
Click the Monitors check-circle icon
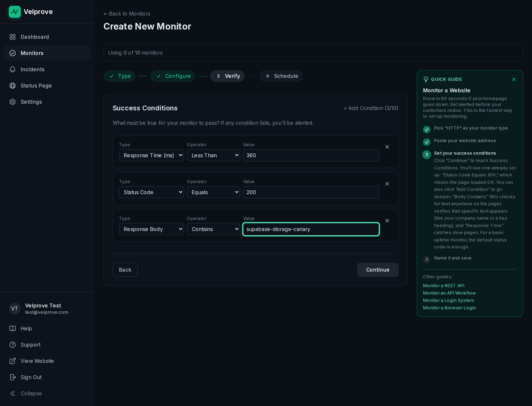[13, 53]
